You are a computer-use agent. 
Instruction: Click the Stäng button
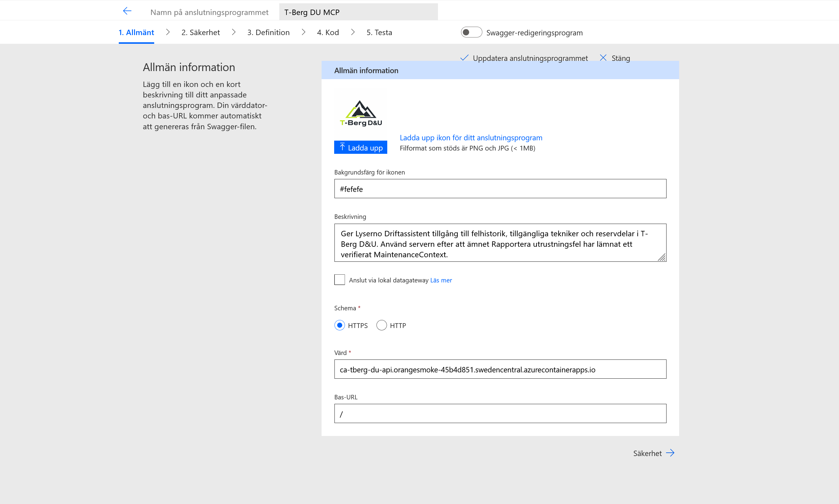pos(615,58)
